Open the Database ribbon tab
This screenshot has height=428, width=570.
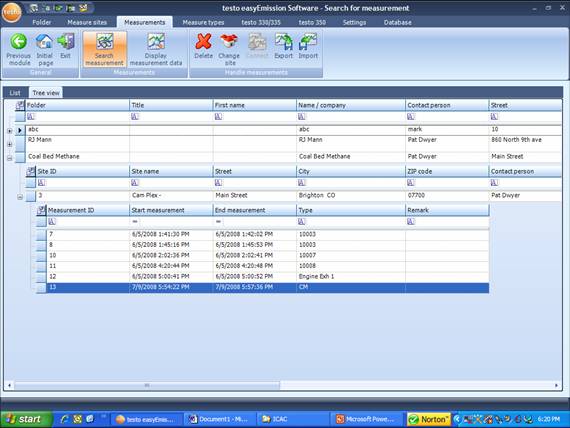click(x=398, y=23)
